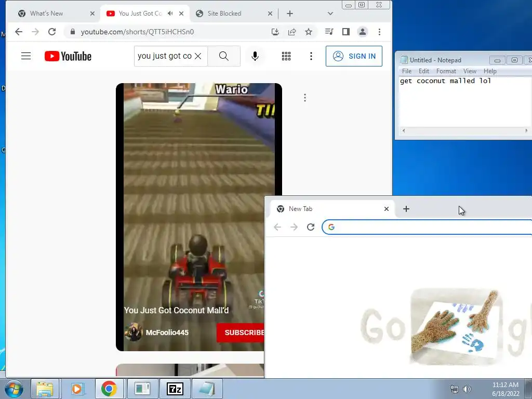Open Chrome profile avatar
Viewport: 532px width, 399px height.
click(x=362, y=32)
